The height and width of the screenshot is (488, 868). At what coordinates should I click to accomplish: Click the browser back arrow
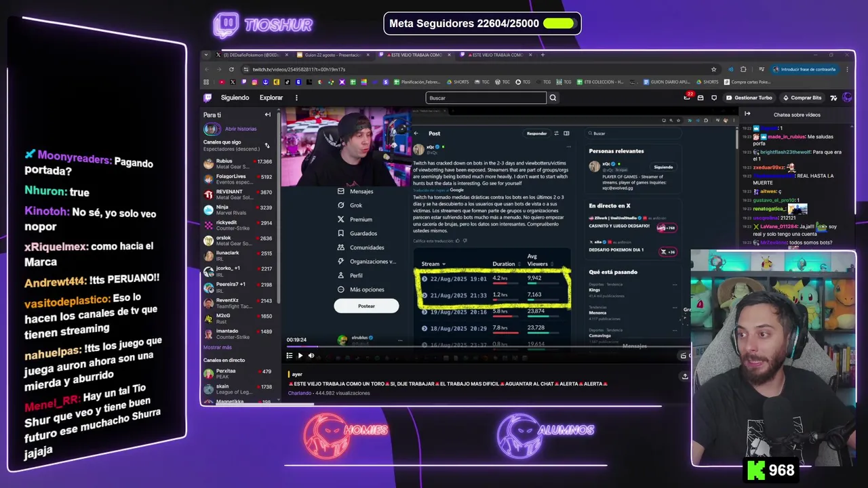(208, 69)
